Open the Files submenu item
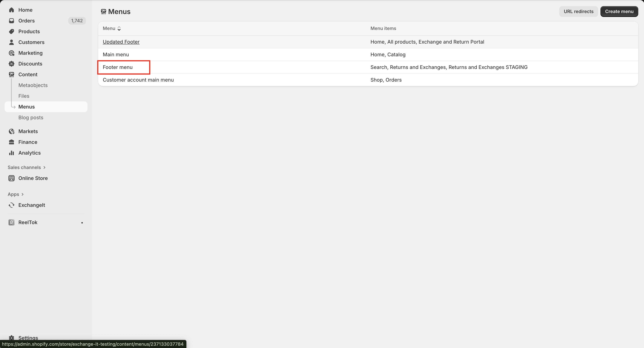 pos(24,96)
